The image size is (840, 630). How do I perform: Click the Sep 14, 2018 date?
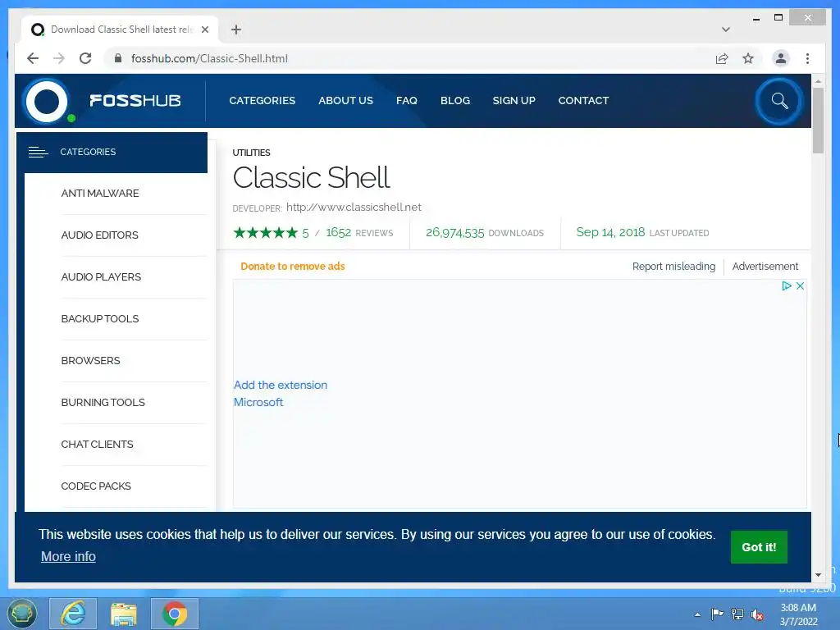pyautogui.click(x=610, y=232)
